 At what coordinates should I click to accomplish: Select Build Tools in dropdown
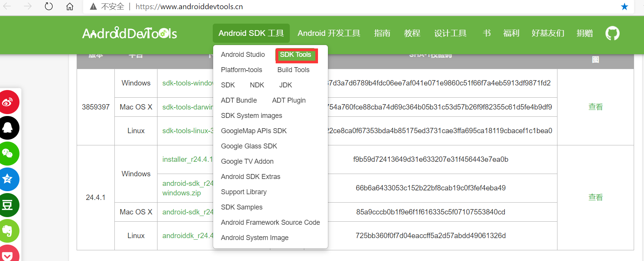293,70
